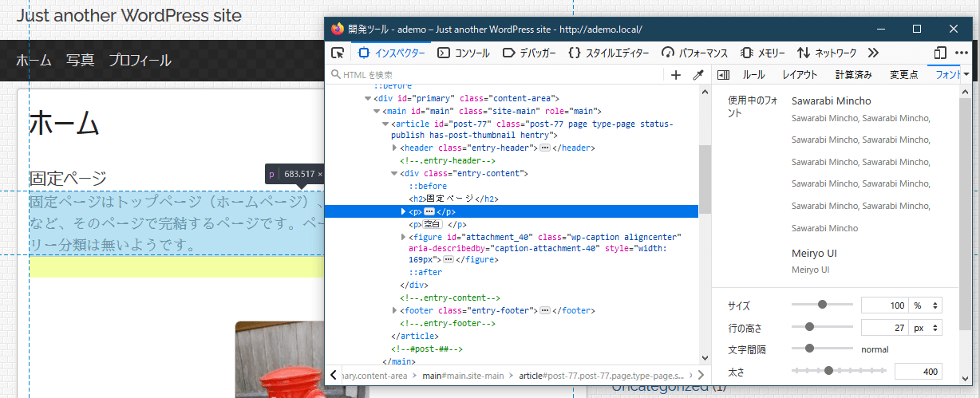Screen dimensions: 980x398
Task: Click the font panel vertical scrollbar
Action: [966, 236]
